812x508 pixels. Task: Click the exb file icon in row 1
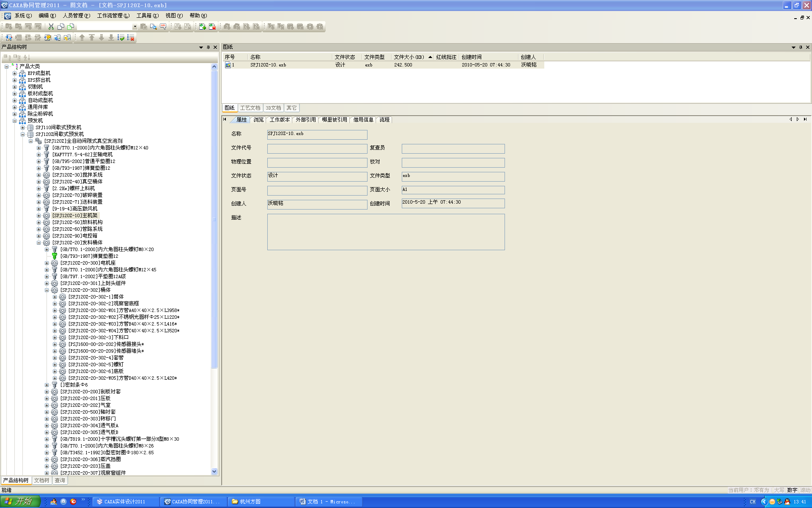click(228, 65)
